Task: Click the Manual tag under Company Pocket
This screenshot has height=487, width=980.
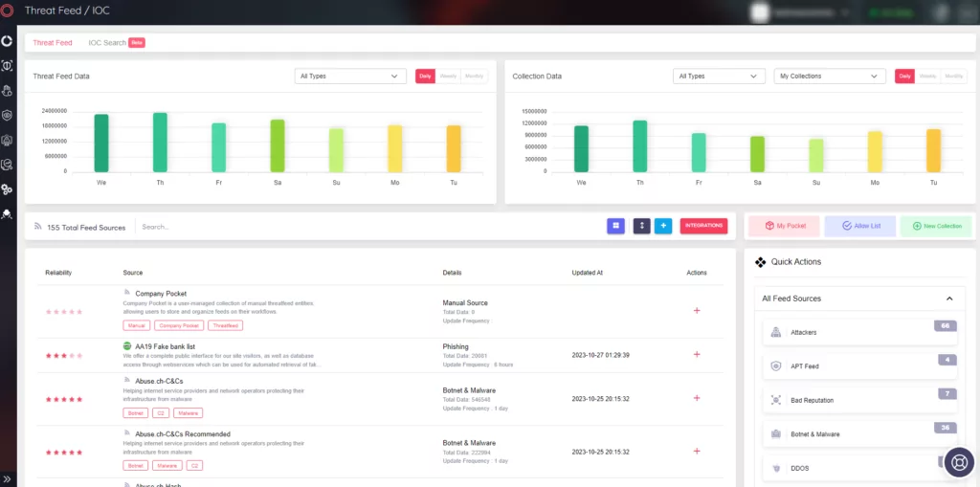Action: (x=136, y=325)
